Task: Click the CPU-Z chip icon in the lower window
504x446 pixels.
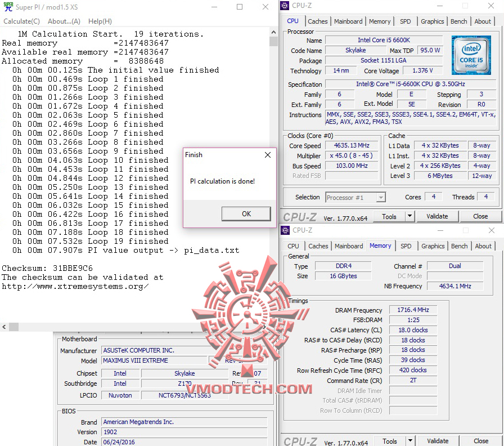Action: click(285, 230)
